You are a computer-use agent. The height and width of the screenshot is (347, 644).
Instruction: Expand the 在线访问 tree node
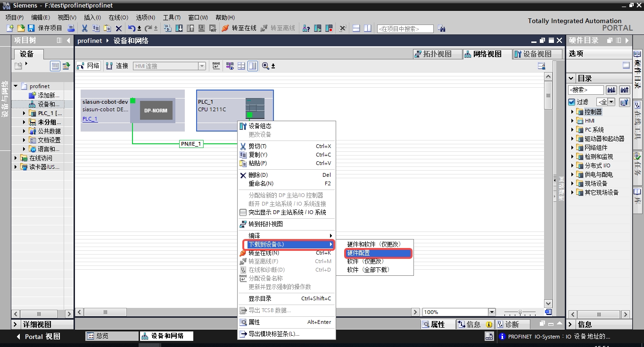[16, 158]
